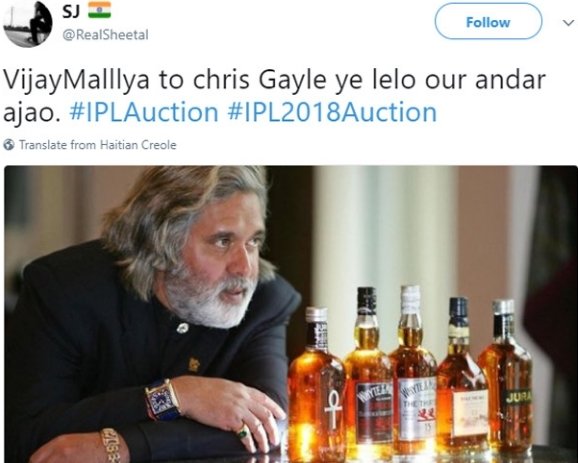Open the SJ display name profile
This screenshot has width=578, height=463.
point(71,11)
